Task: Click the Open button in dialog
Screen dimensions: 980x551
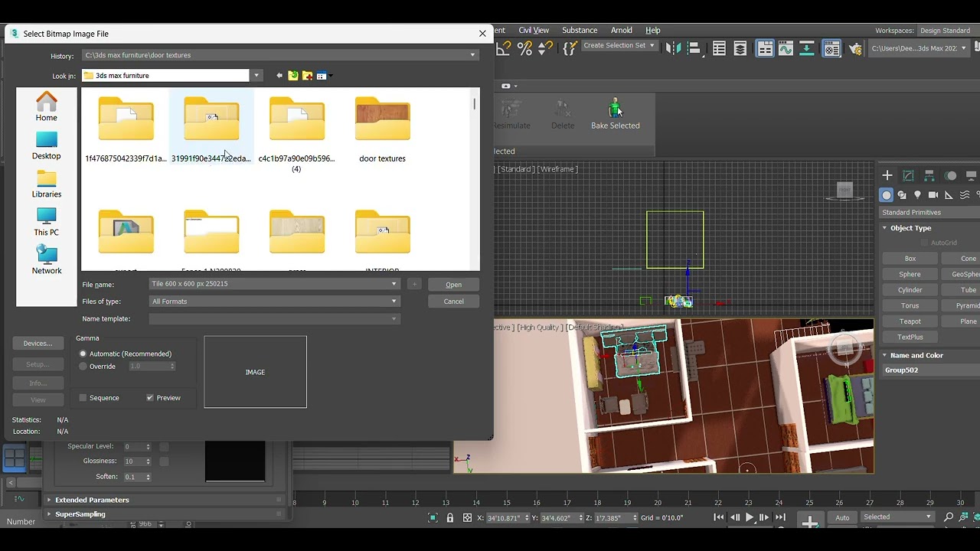Action: pyautogui.click(x=454, y=285)
